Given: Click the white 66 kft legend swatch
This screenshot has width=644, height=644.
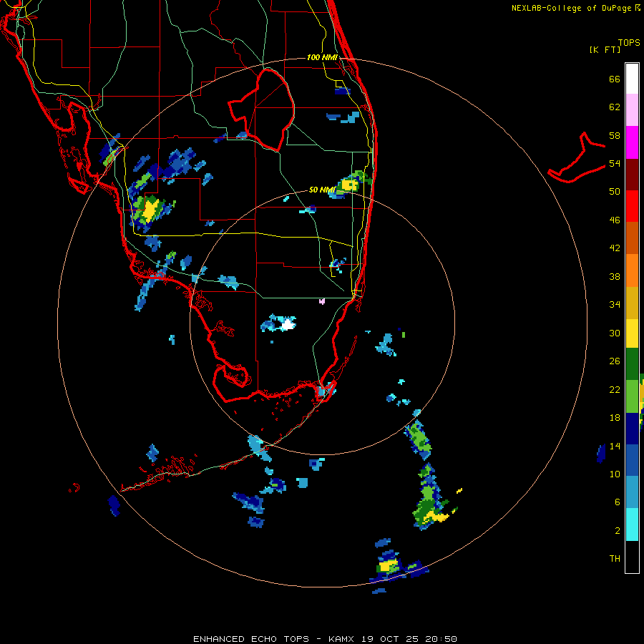Looking at the screenshot, I should click(632, 79).
